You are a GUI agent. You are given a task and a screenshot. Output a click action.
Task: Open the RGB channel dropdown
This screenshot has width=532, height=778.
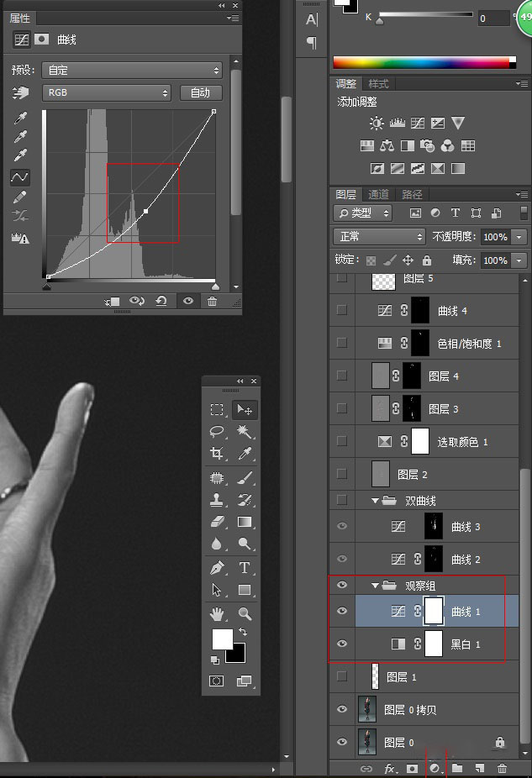106,92
